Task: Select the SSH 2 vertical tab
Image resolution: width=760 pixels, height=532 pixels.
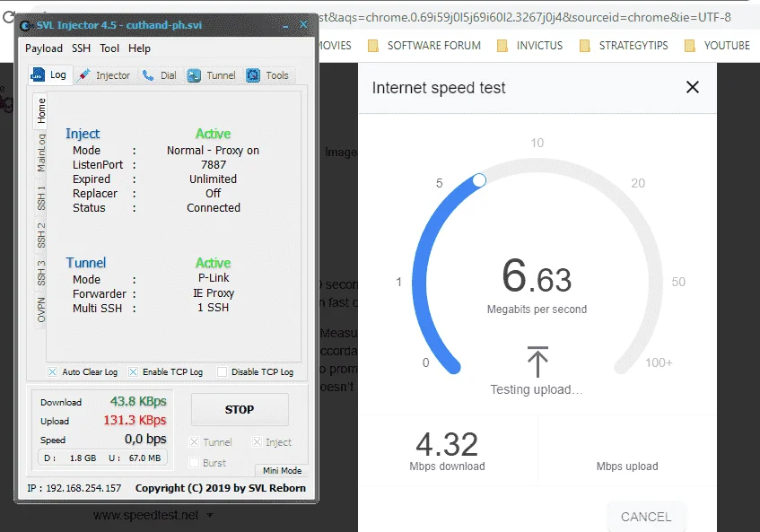Action: tap(41, 235)
